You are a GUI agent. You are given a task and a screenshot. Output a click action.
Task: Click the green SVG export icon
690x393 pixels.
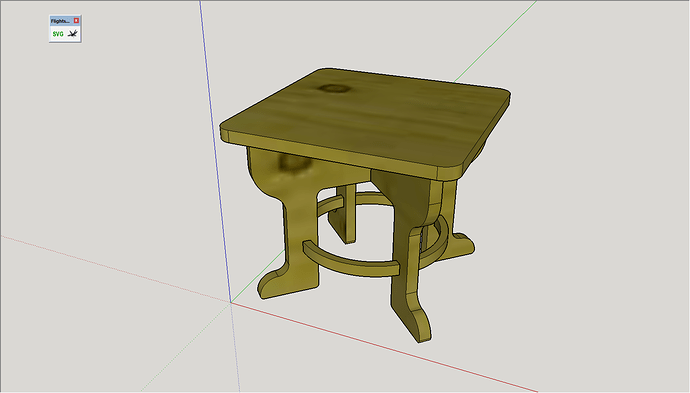(58, 34)
